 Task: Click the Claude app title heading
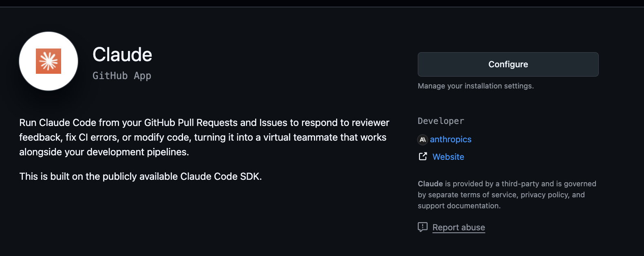(122, 55)
